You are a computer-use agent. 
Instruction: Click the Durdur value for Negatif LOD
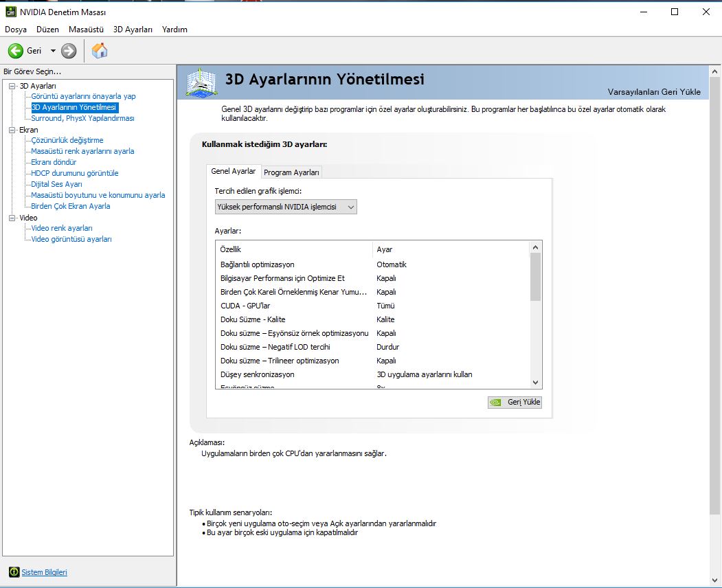(x=387, y=347)
